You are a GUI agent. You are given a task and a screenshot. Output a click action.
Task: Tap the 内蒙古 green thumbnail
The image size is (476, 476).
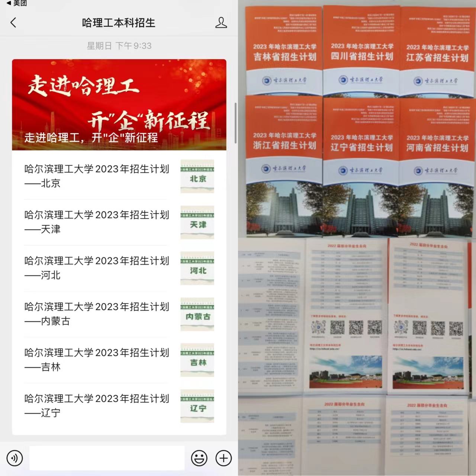(x=197, y=314)
